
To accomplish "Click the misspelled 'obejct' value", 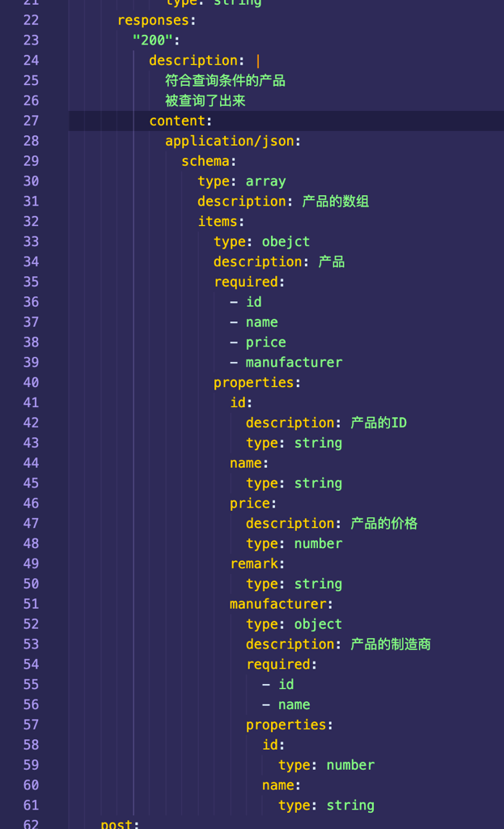I will pyautogui.click(x=286, y=241).
